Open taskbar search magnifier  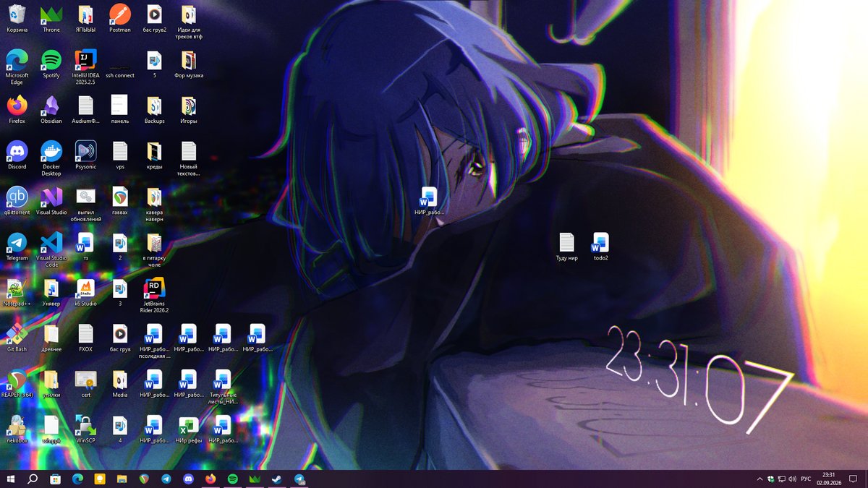tap(33, 479)
